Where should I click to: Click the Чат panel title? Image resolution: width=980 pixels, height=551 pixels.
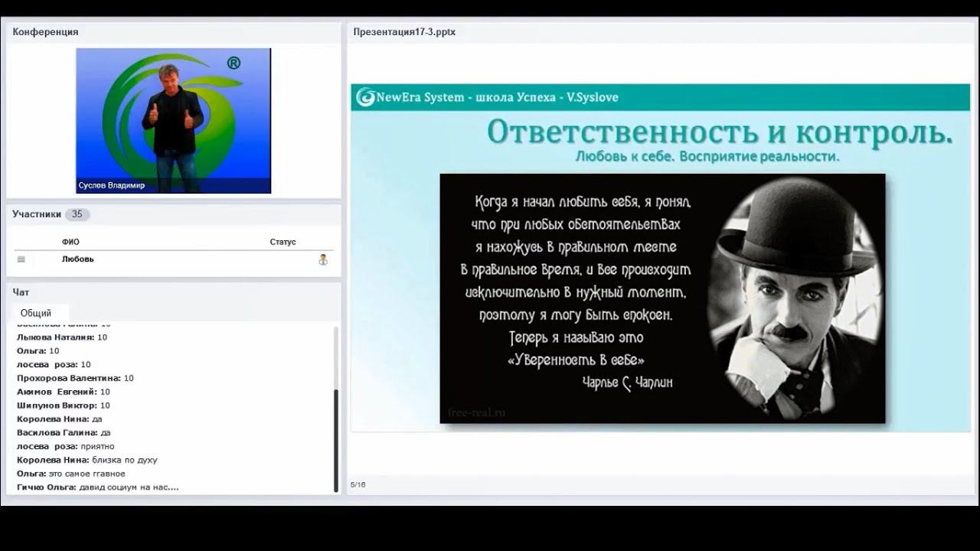[x=21, y=292]
